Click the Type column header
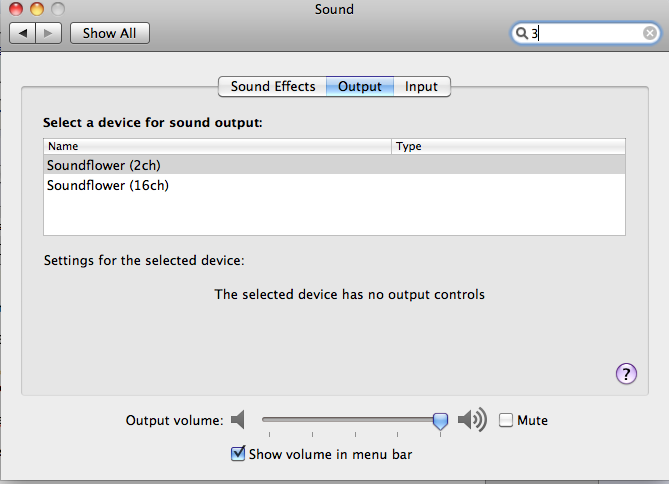 508,146
